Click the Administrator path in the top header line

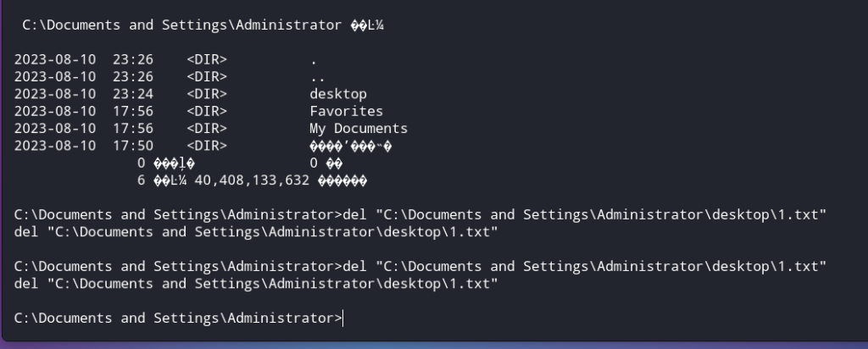pyautogui.click(x=182, y=25)
